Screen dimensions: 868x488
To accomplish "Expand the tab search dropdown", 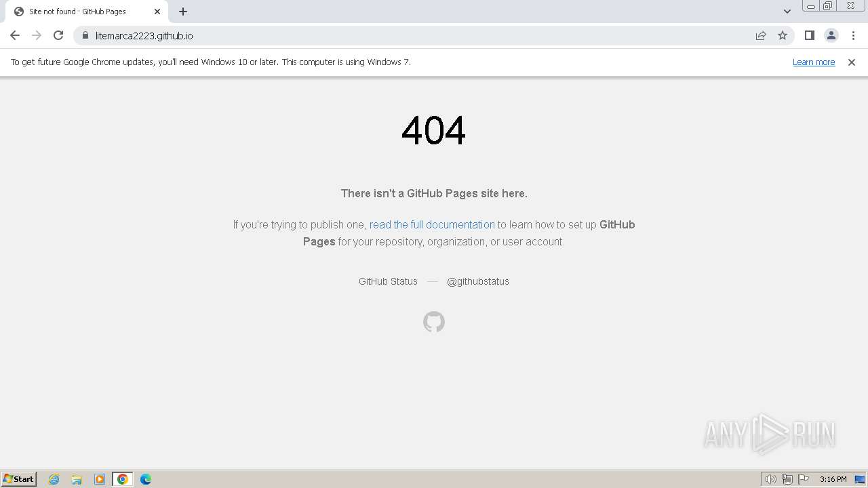I will tap(787, 12).
